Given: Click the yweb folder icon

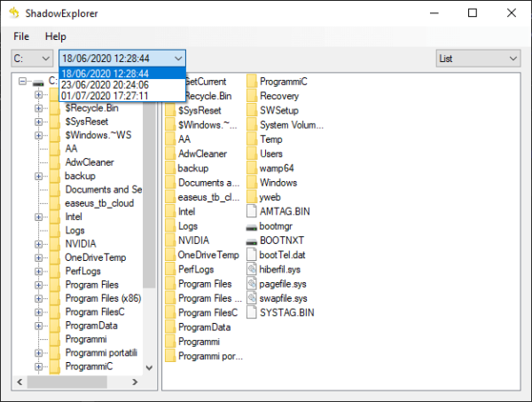Looking at the screenshot, I should 252,197.
